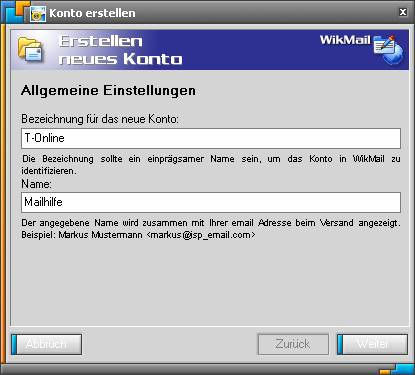
Task: Click the 'Erstellen neues Konto' banner title
Action: (121, 50)
